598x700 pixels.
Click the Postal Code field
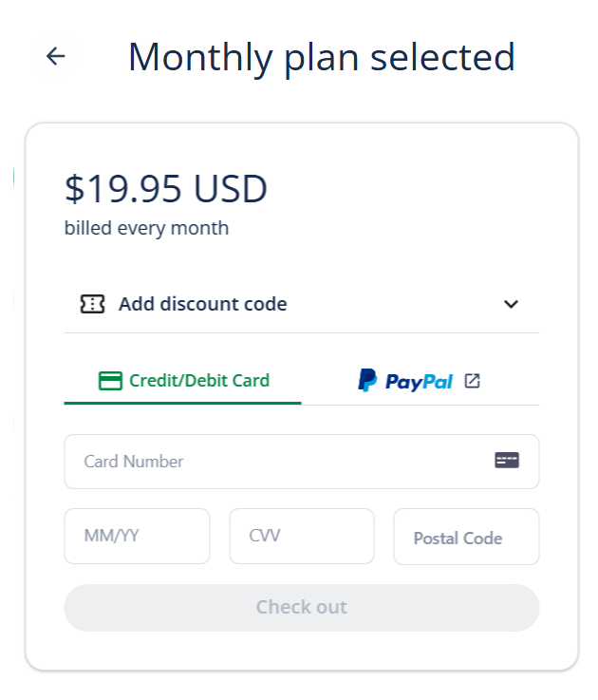tap(466, 538)
